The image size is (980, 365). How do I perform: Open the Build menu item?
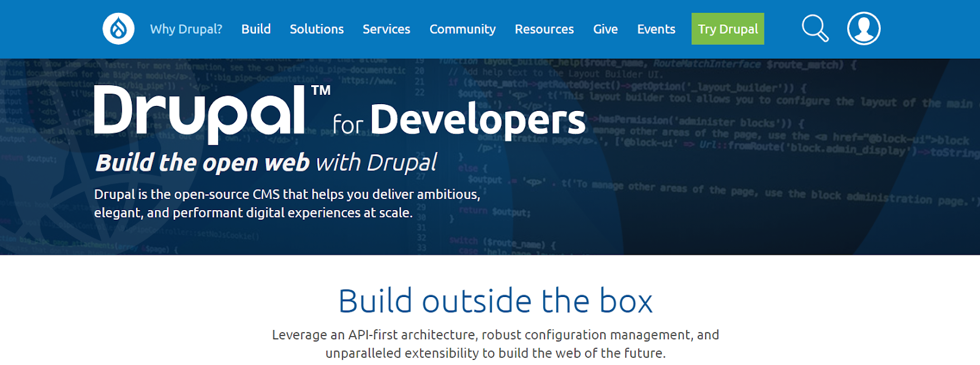click(256, 29)
